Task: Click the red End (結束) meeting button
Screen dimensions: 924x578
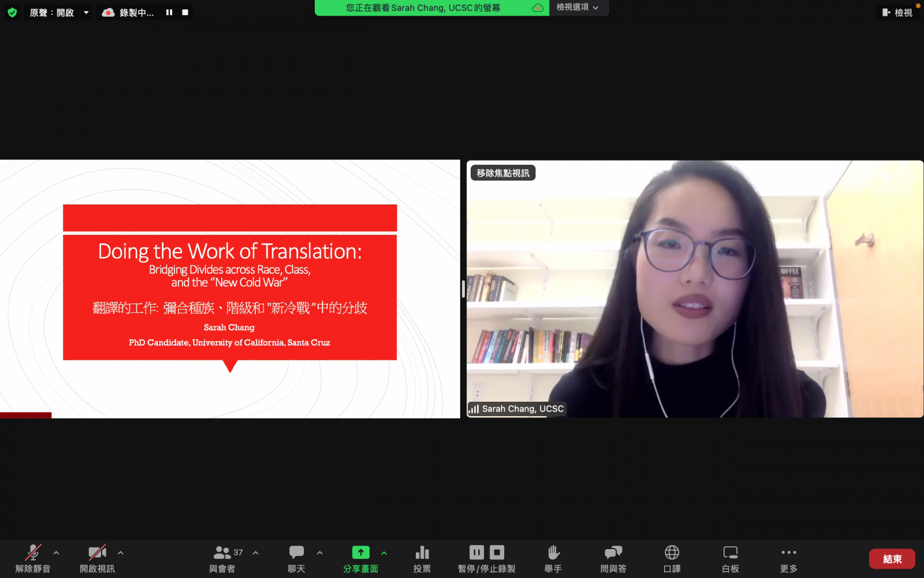Action: pos(892,559)
